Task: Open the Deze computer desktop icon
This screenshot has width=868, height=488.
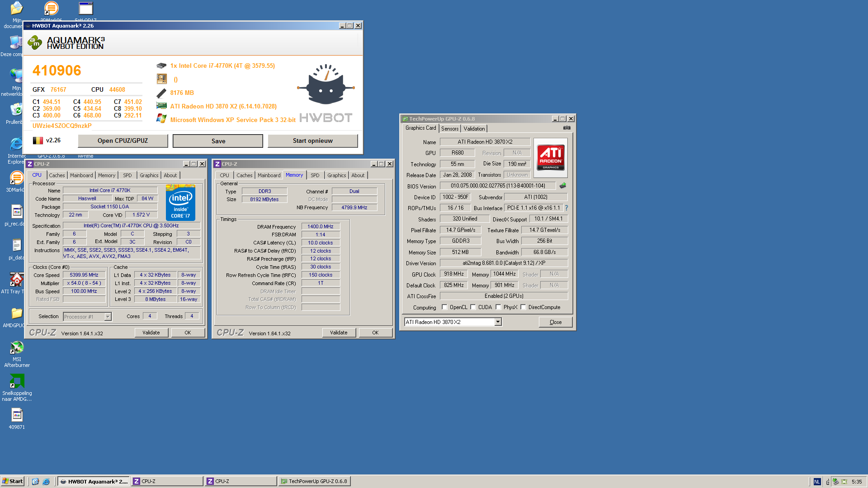Action: pyautogui.click(x=17, y=42)
